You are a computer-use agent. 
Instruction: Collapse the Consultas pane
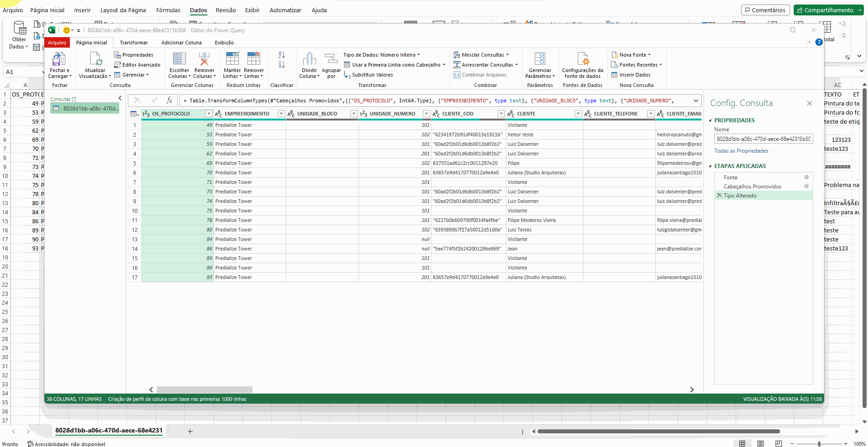click(120, 98)
